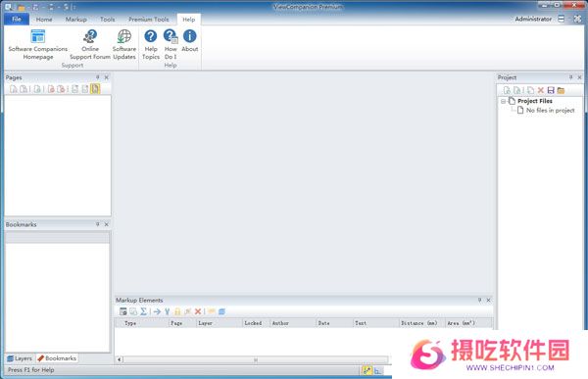Switch to the Bookmarks bottom tab

(57, 358)
